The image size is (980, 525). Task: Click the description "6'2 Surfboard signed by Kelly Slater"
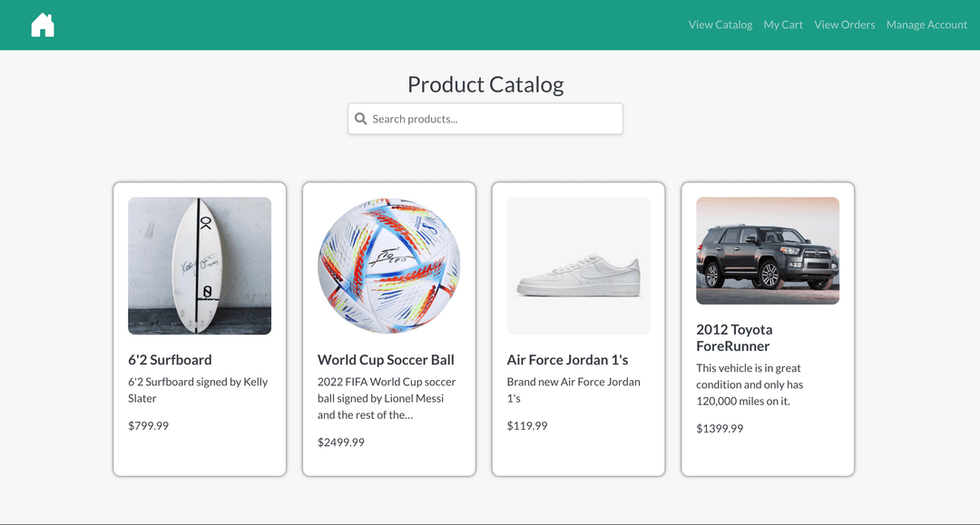pos(198,390)
